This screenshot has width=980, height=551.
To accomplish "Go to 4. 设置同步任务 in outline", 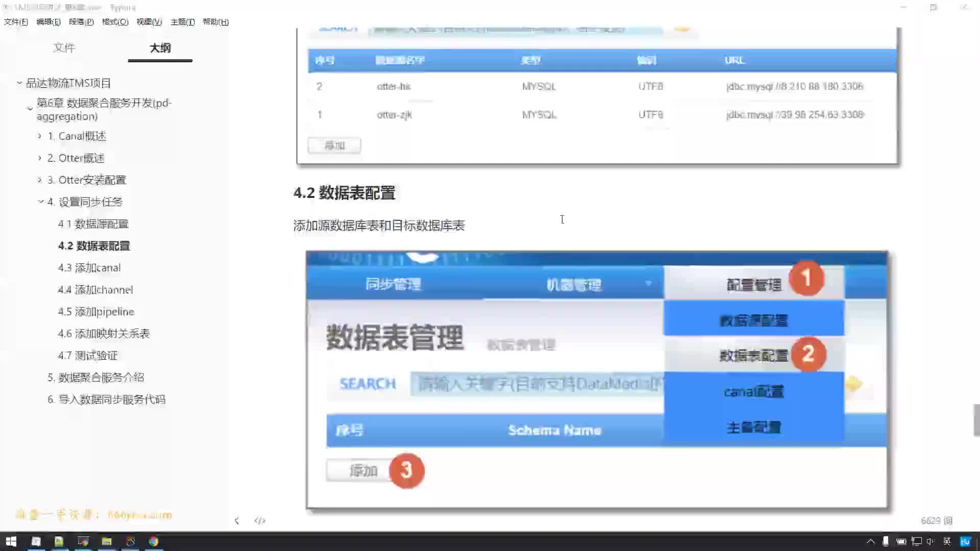I will (85, 202).
